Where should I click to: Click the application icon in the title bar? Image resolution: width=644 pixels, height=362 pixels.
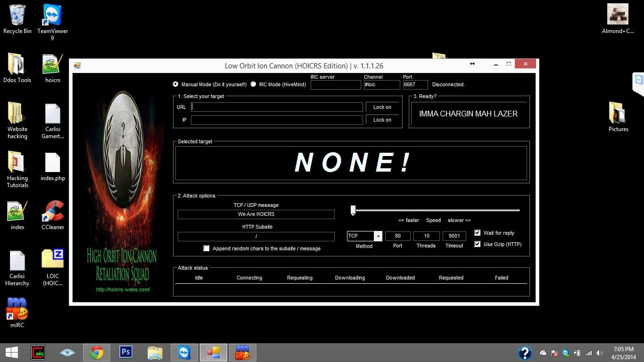tap(77, 66)
